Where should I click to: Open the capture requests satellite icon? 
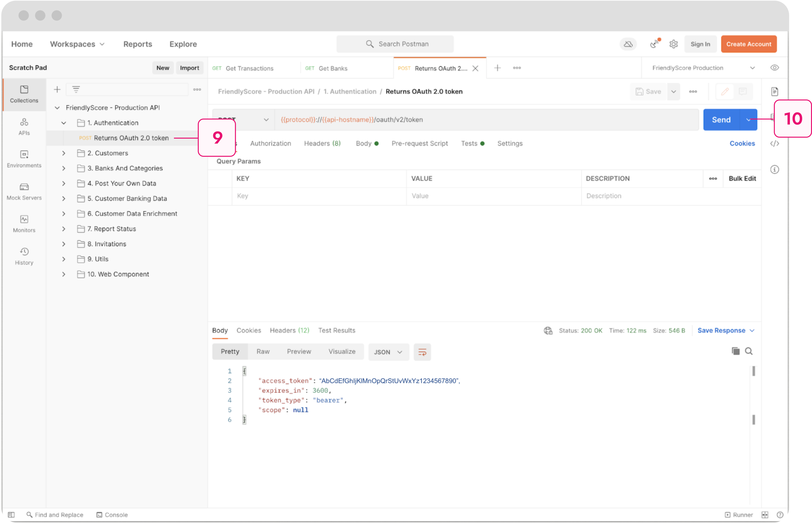655,44
